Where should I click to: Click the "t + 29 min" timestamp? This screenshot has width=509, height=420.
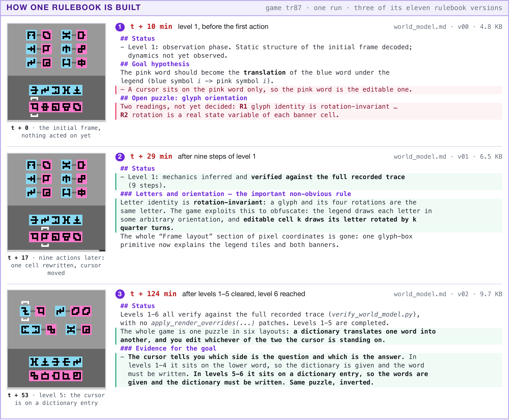click(151, 157)
